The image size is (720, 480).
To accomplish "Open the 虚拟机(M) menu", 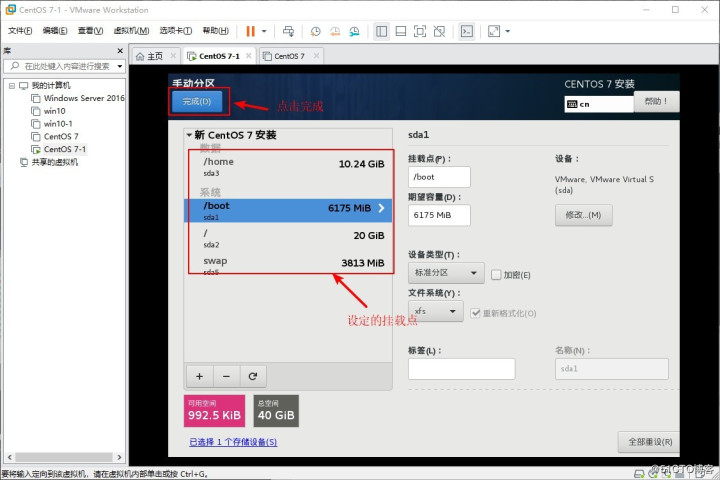I will (x=131, y=31).
